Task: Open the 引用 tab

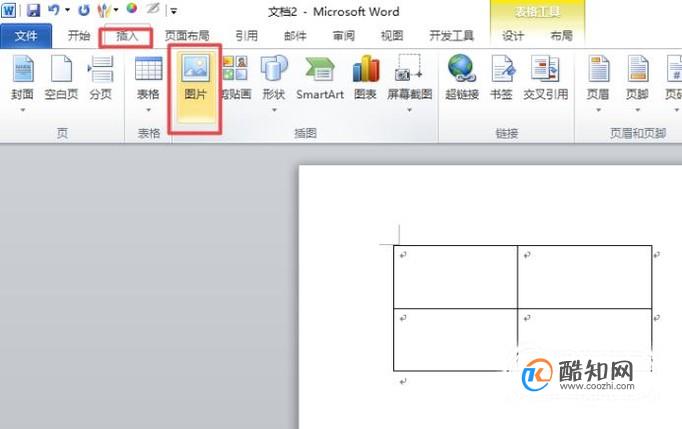Action: click(x=247, y=36)
